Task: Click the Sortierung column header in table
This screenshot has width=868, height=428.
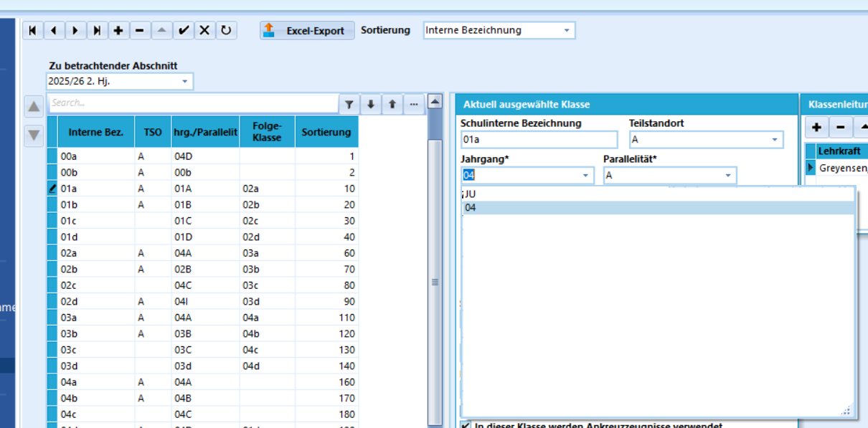Action: click(326, 132)
